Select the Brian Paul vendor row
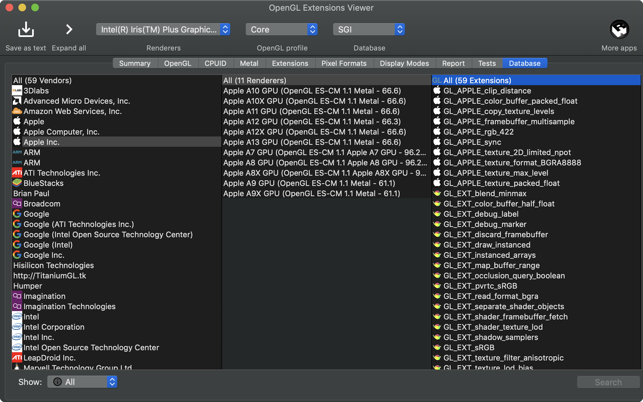The image size is (643, 402). (x=116, y=193)
